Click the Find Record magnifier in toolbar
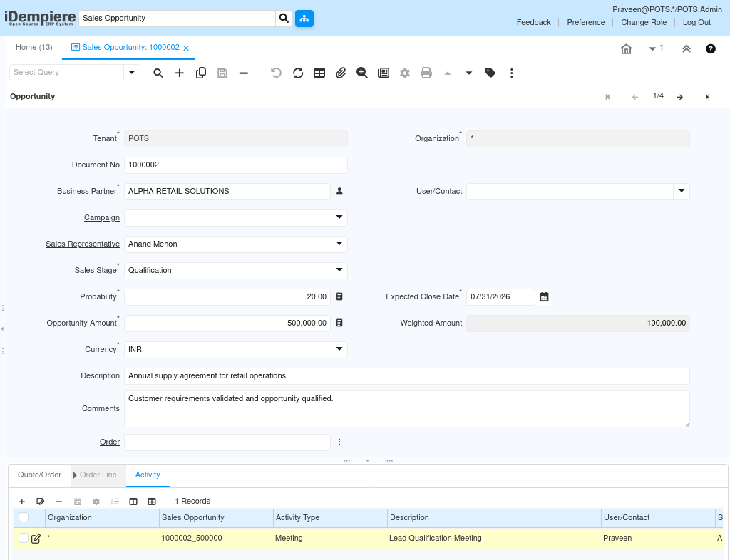The image size is (730, 560). [x=158, y=73]
